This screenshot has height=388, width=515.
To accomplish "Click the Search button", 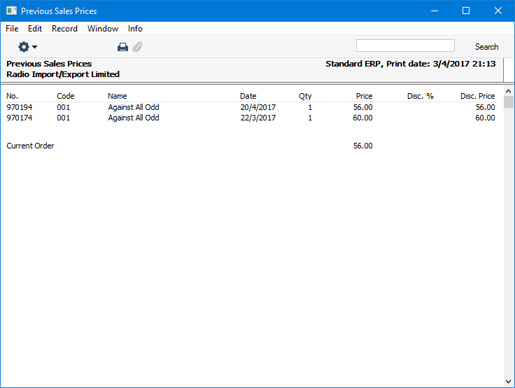I will 486,47.
